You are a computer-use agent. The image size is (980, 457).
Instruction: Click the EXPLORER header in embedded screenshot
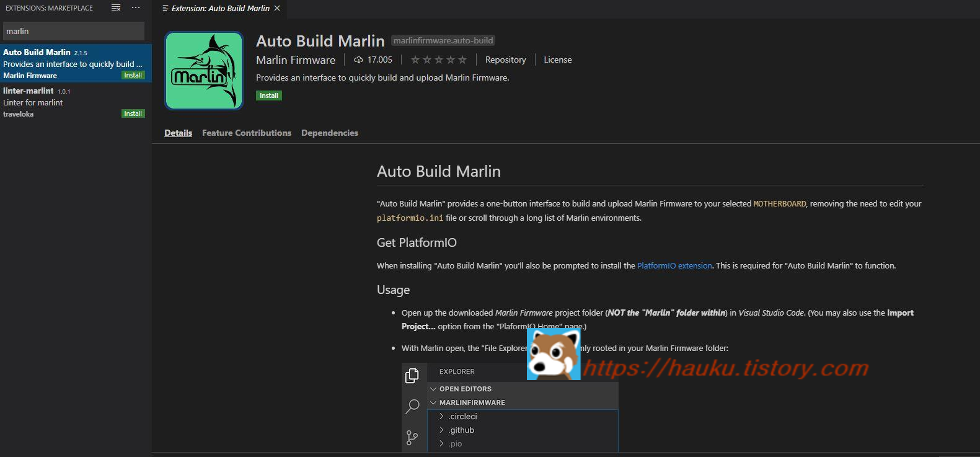point(457,372)
